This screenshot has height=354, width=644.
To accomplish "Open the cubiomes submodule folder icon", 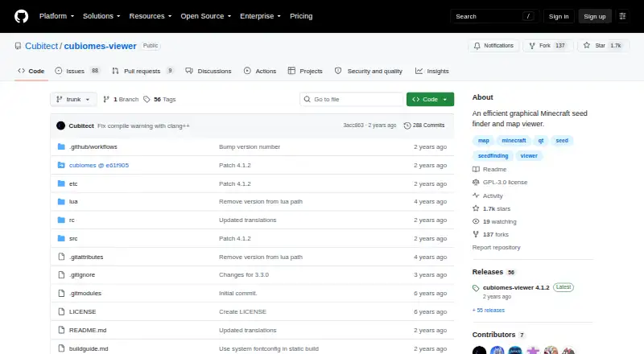I will tap(61, 165).
